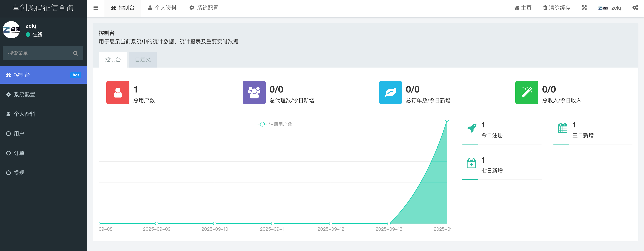Click the rocket icon for 今日注册
This screenshot has height=251, width=644.
click(472, 128)
